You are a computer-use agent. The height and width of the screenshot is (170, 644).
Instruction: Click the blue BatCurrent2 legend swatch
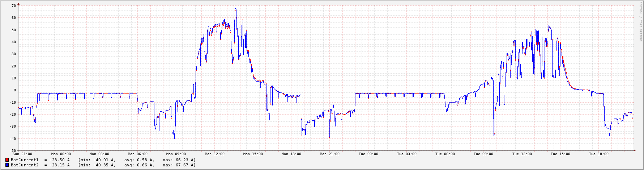coord(7,165)
